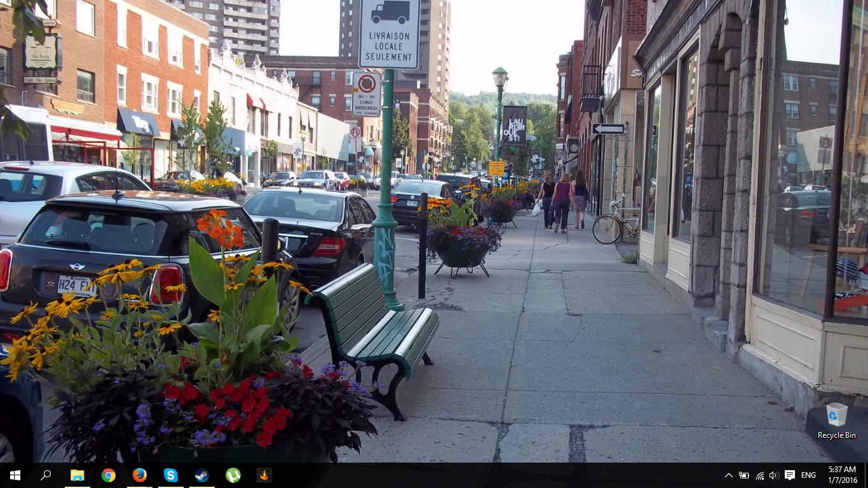Click the Show Desktop strip at taskbar edge
The image size is (868, 488).
pos(866,475)
